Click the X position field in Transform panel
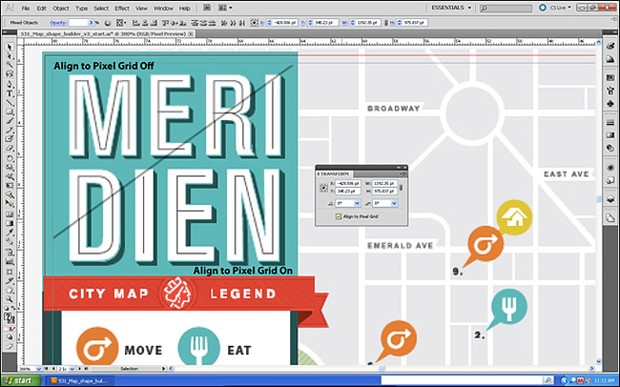The image size is (620, 387). (348, 183)
